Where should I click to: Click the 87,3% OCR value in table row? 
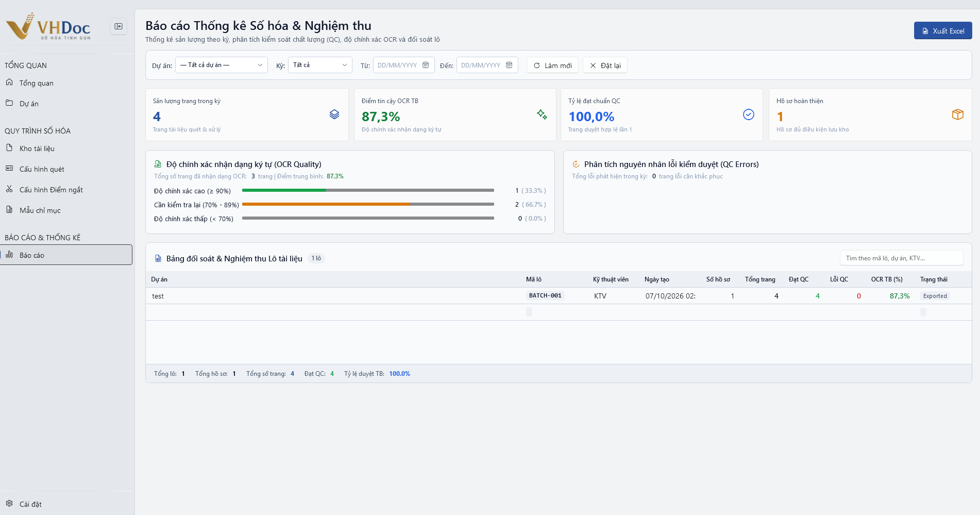tap(900, 296)
